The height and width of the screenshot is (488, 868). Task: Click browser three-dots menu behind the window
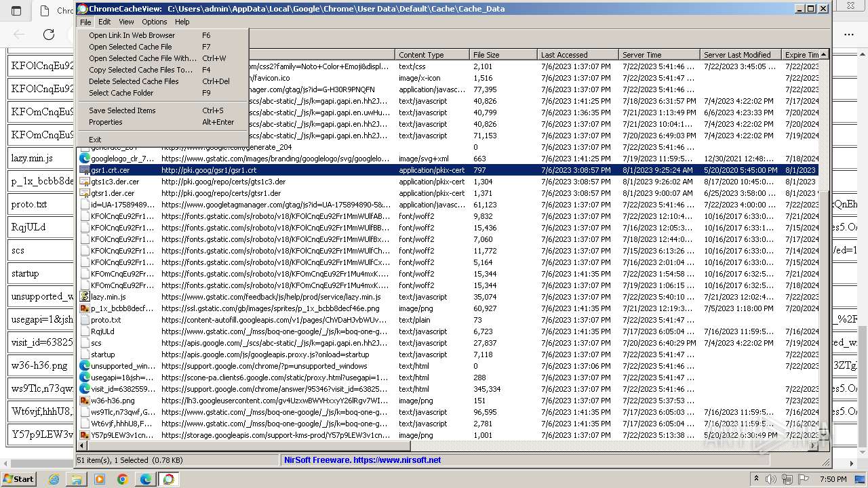point(849,35)
